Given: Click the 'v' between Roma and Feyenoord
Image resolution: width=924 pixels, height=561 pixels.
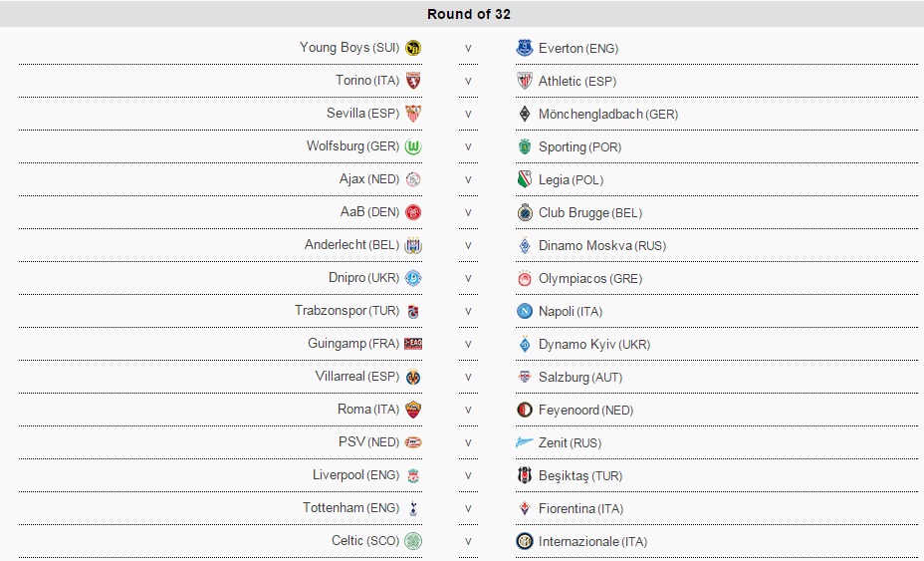Looking at the screenshot, I should coord(468,410).
